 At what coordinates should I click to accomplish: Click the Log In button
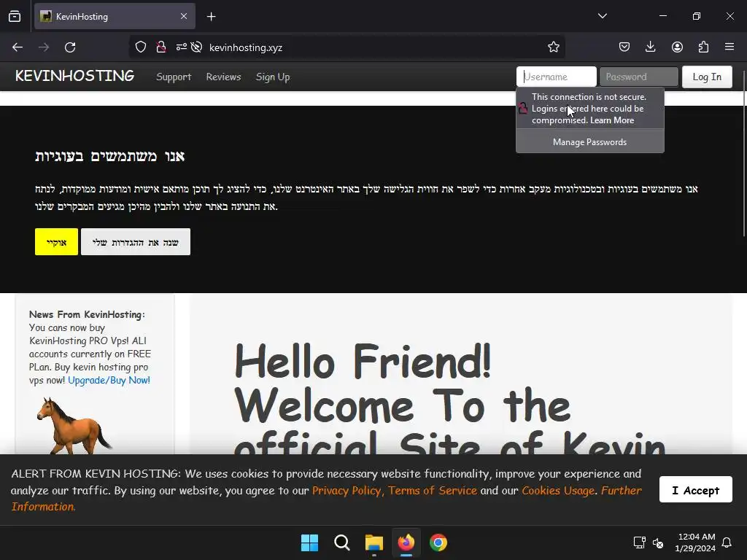click(707, 77)
